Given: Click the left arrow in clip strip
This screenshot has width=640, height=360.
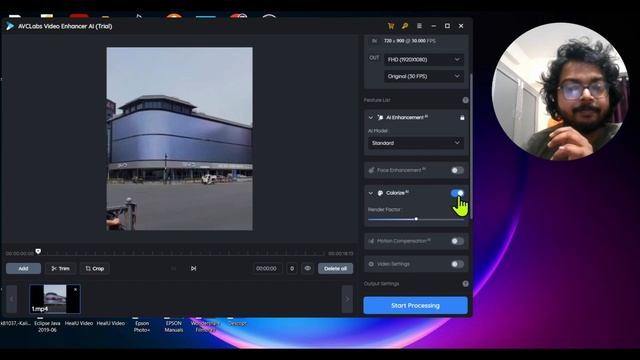Looking at the screenshot, I should point(11,299).
